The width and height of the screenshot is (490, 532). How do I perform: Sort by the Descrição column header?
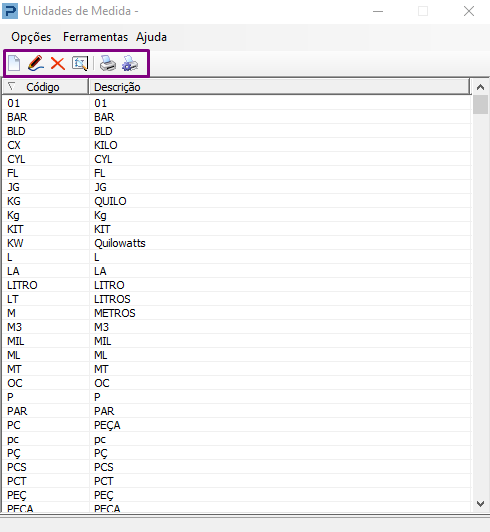tap(279, 87)
